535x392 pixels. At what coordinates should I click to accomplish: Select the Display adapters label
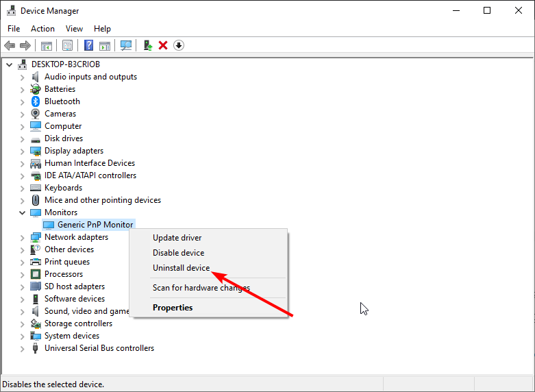(74, 151)
